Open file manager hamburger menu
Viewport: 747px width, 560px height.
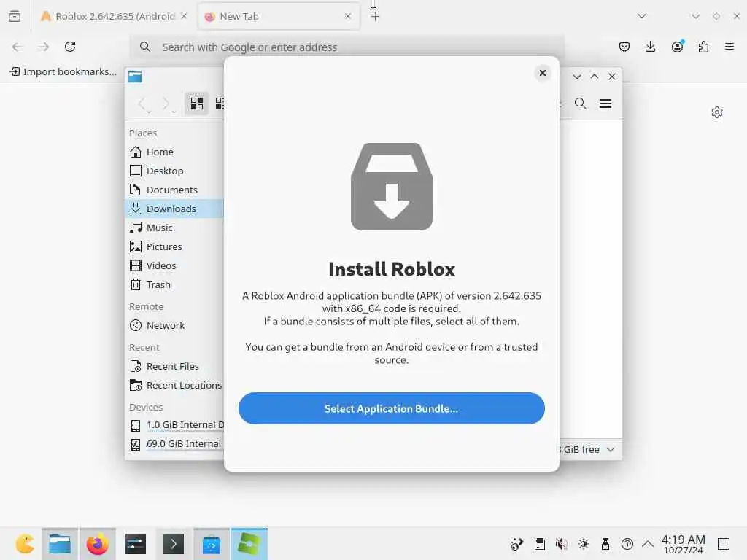pos(605,104)
